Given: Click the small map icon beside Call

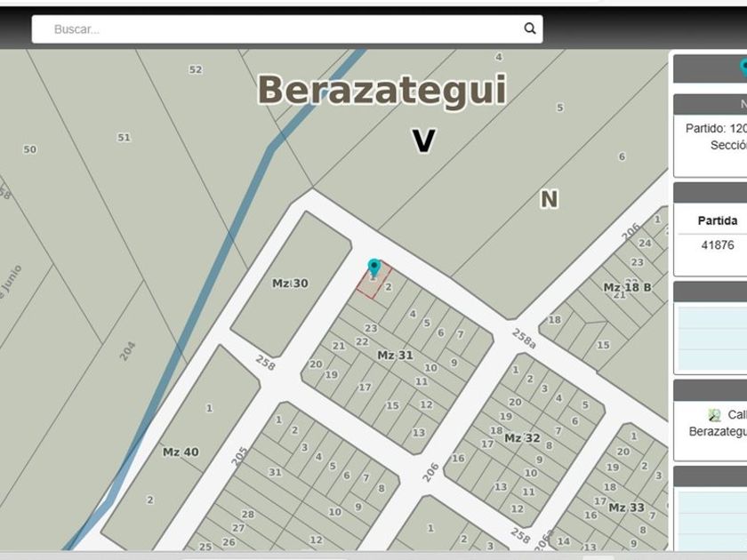Looking at the screenshot, I should [x=714, y=415].
